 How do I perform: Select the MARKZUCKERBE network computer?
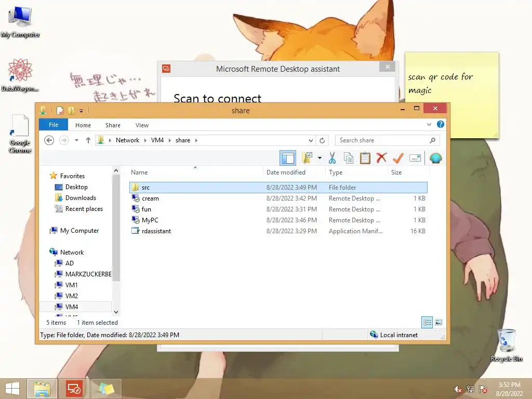tap(83, 274)
